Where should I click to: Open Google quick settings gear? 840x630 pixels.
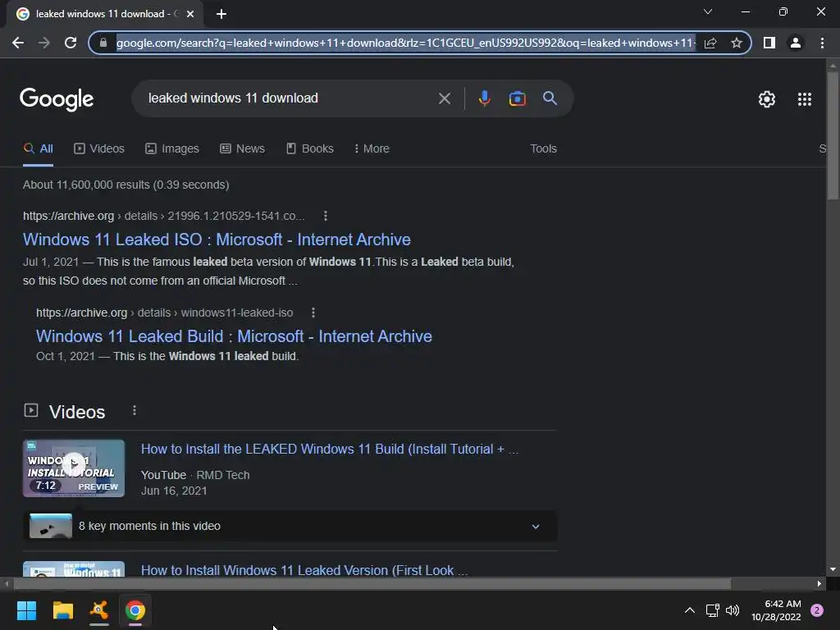tap(767, 99)
